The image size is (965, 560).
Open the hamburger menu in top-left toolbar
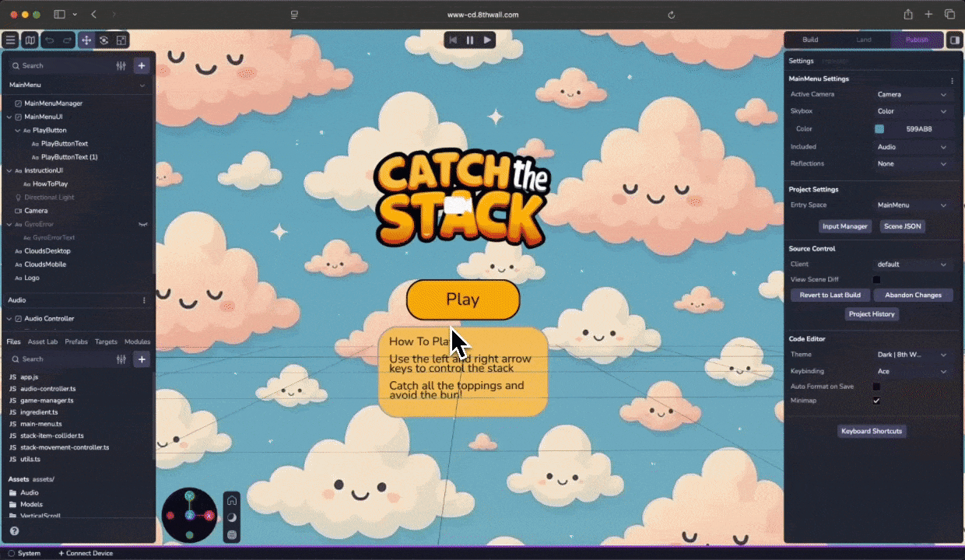[10, 40]
